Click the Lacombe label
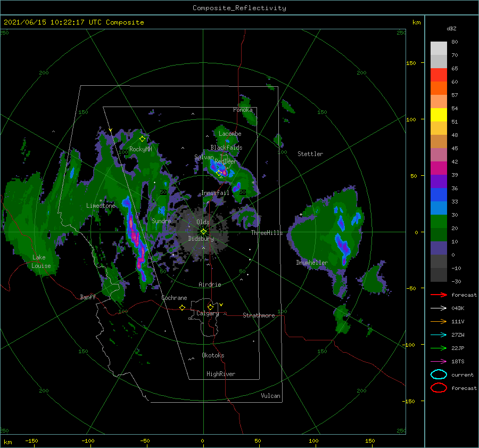The height and width of the screenshot is (448, 479). pyautogui.click(x=230, y=134)
